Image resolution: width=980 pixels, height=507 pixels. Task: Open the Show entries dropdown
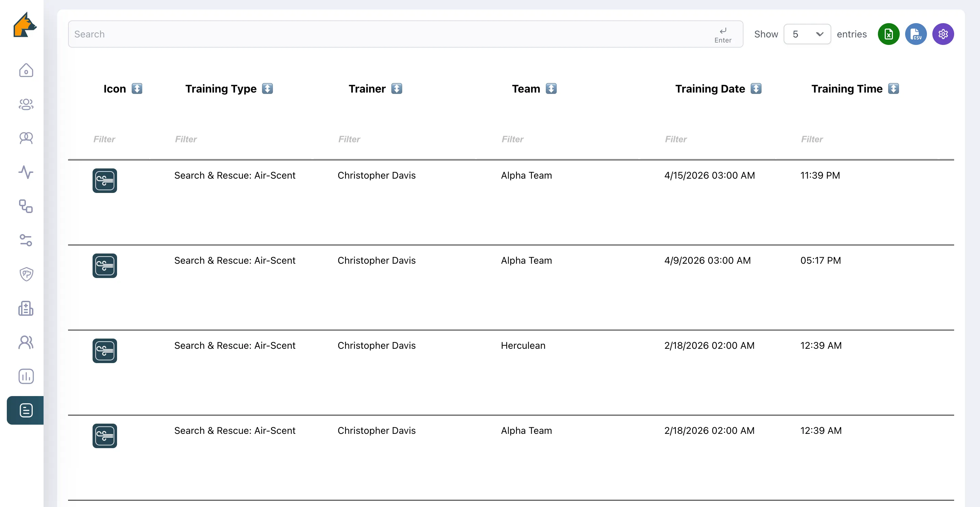tap(807, 34)
